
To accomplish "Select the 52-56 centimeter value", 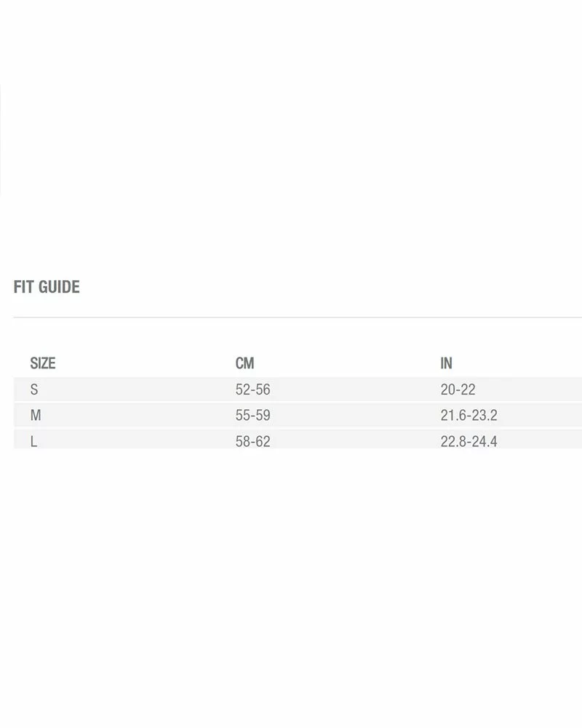I will coord(252,389).
